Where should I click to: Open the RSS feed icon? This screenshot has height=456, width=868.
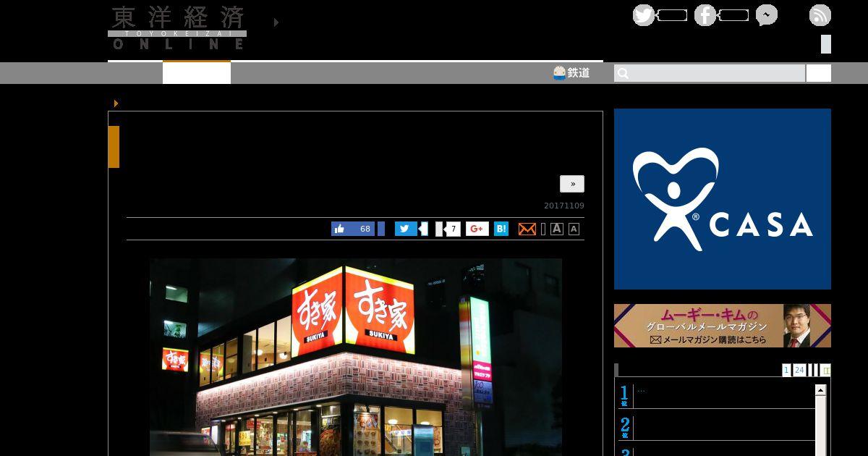(x=820, y=15)
